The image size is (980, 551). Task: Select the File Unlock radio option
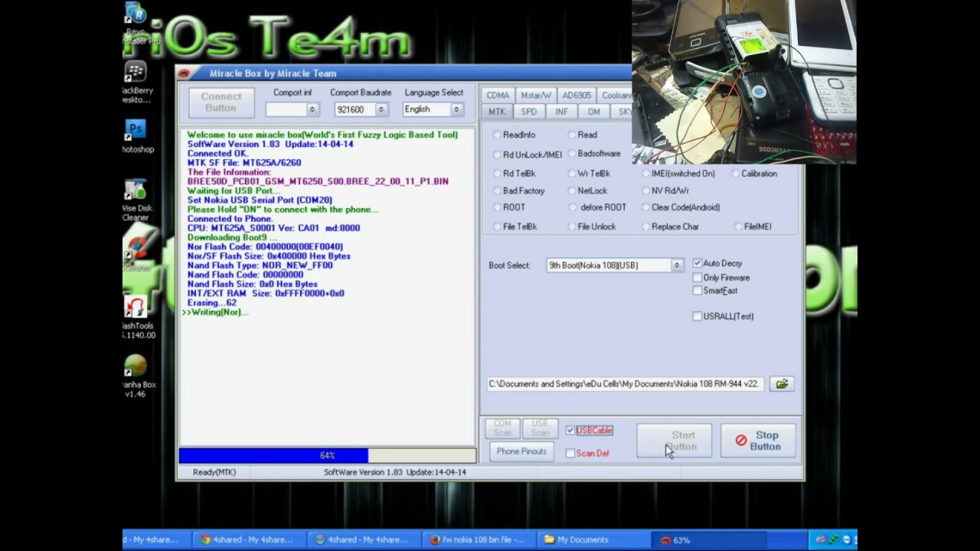tap(592, 227)
